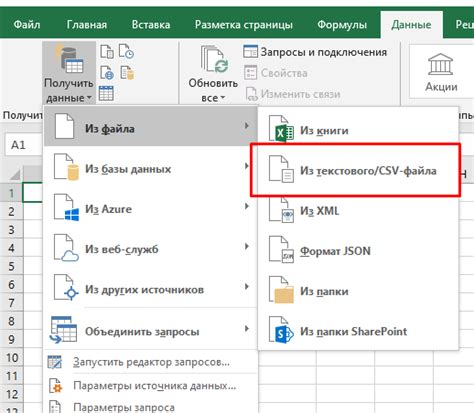Click the Обновить все refresh icon

tap(213, 60)
